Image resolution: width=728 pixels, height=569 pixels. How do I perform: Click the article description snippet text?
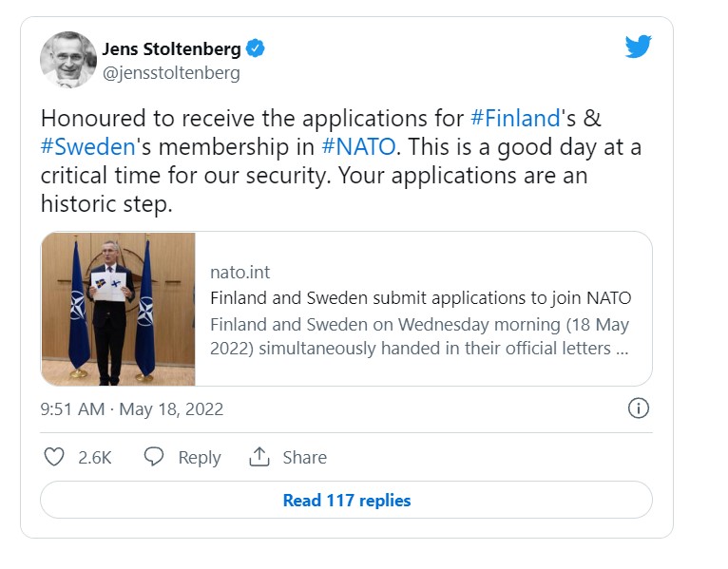[x=420, y=336]
